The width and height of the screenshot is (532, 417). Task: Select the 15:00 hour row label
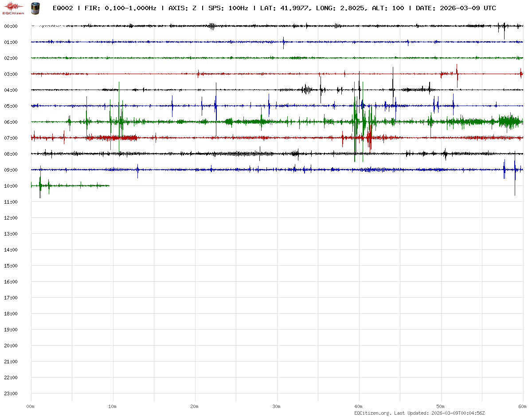click(11, 266)
